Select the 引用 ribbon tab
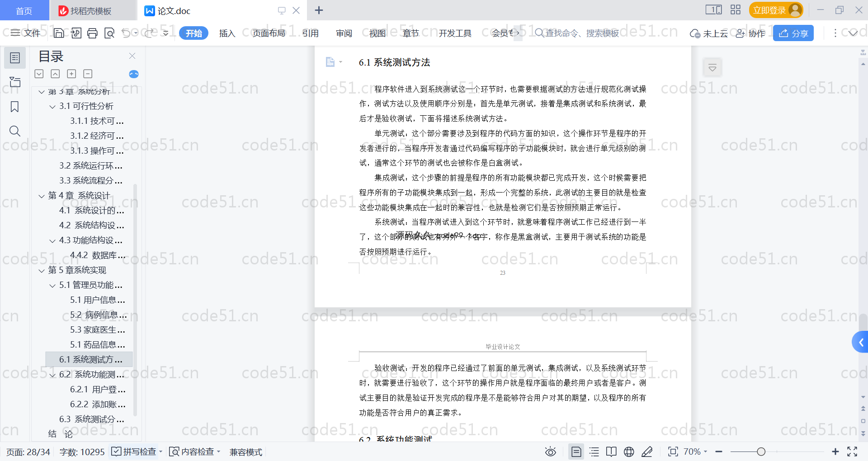 click(310, 33)
